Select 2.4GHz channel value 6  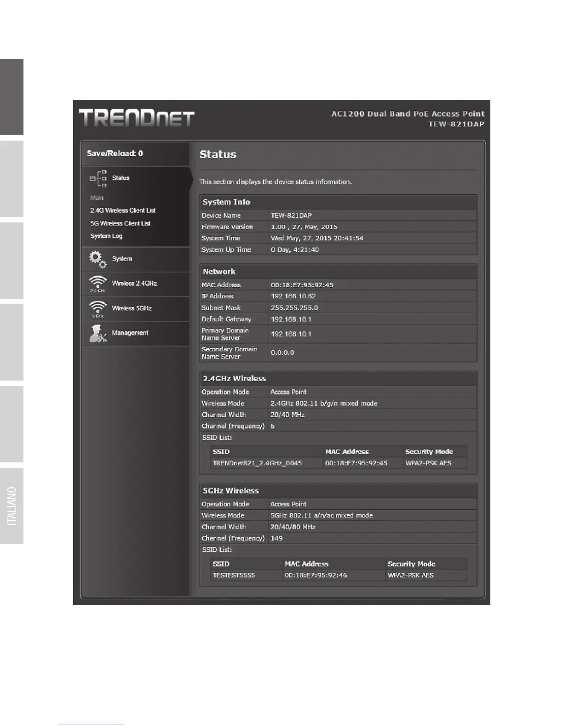coord(272,427)
